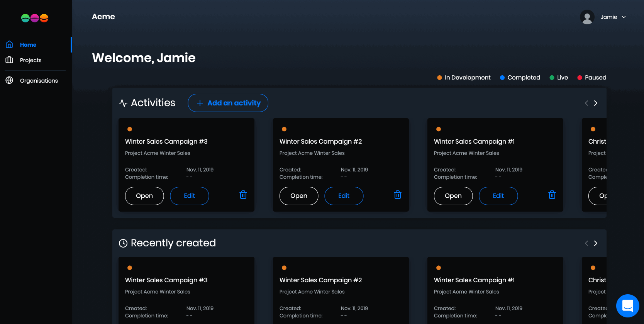Screen dimensions: 644x324
Task: Expand the Jamie account dropdown chevron
Action: coord(624,17)
